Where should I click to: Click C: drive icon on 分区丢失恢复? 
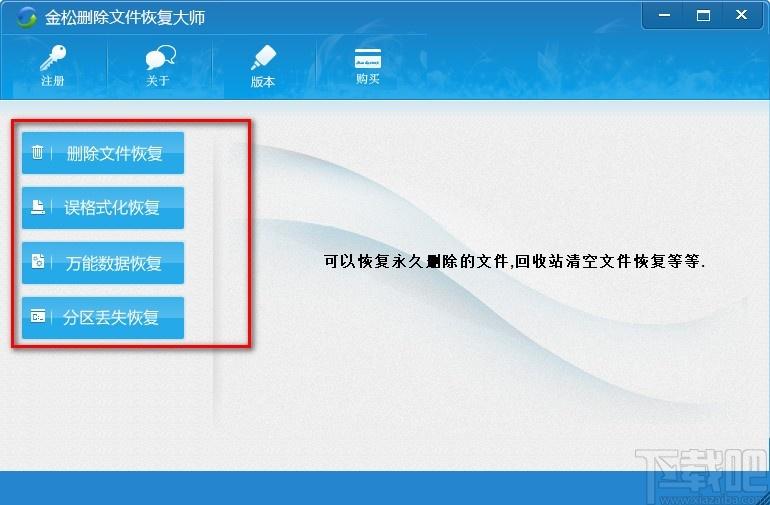tap(38, 316)
